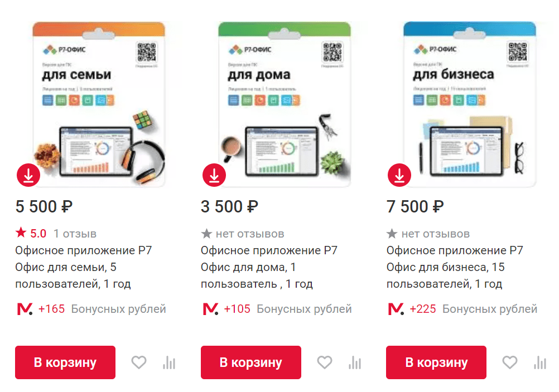Add the 3 500 ₽ product to cart
The height and width of the screenshot is (392, 559).
(251, 362)
